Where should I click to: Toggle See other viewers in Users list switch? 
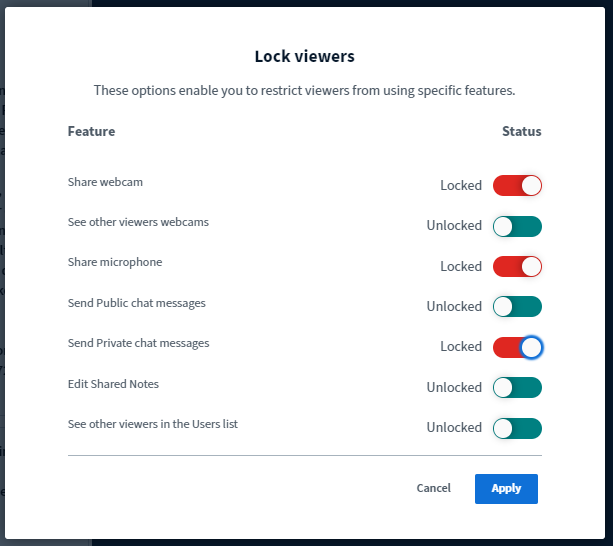point(517,428)
